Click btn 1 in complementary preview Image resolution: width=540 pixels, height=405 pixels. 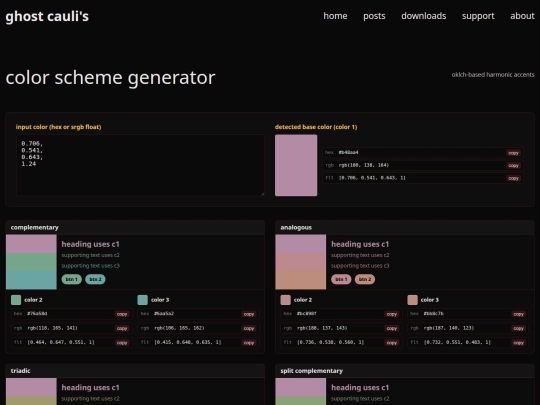[72, 279]
